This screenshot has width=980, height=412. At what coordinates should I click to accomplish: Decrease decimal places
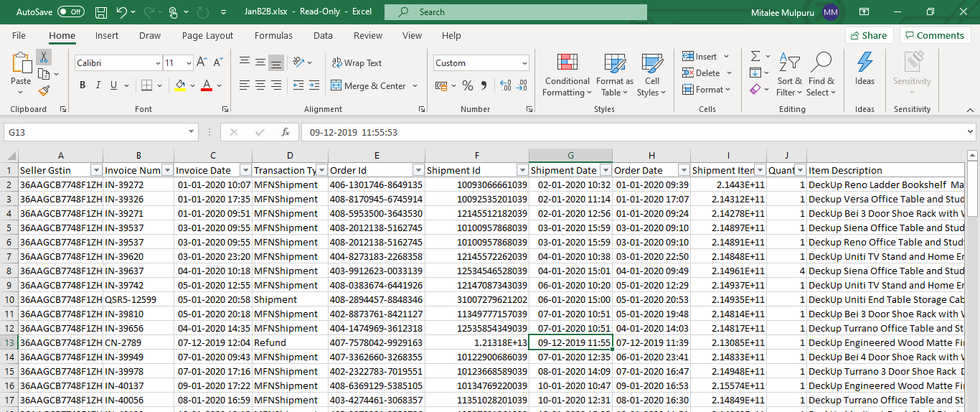click(x=521, y=85)
